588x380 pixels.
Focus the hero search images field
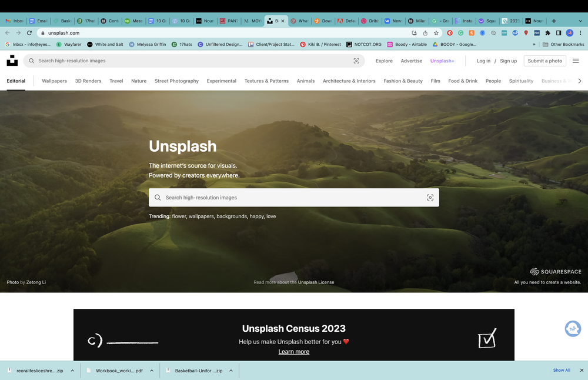[293, 198]
